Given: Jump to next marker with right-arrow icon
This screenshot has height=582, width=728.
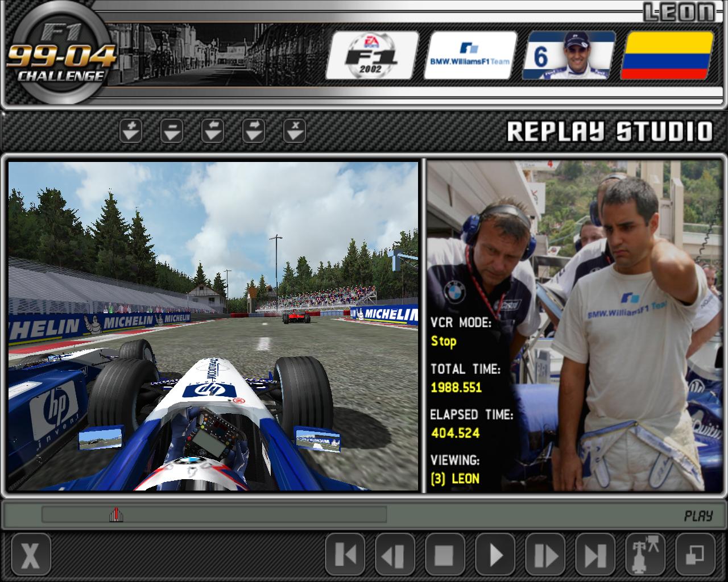Looking at the screenshot, I should [254, 131].
